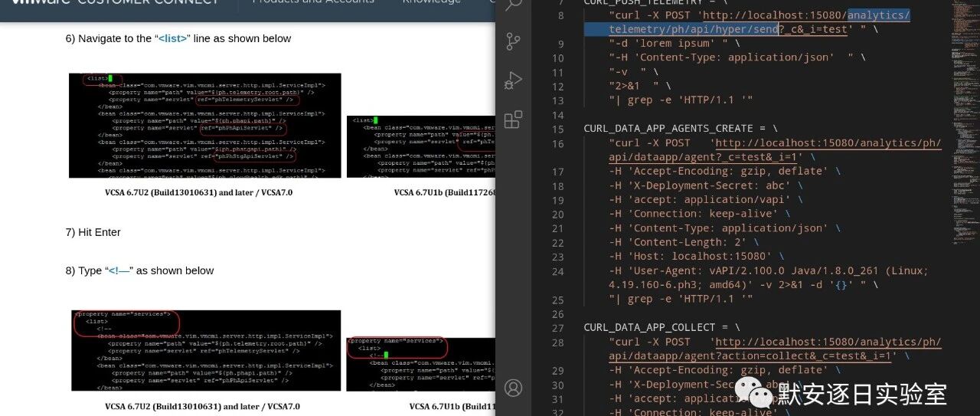Viewport: 980px width, 416px height.
Task: Click line number 13 in editor gutter
Action: [x=557, y=100]
